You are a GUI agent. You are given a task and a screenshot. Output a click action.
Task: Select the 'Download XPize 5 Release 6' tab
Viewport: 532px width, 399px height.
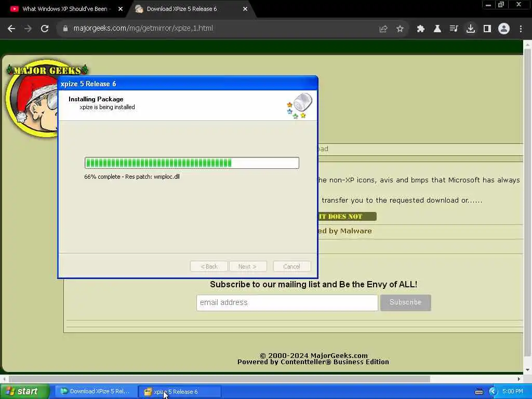(x=182, y=9)
